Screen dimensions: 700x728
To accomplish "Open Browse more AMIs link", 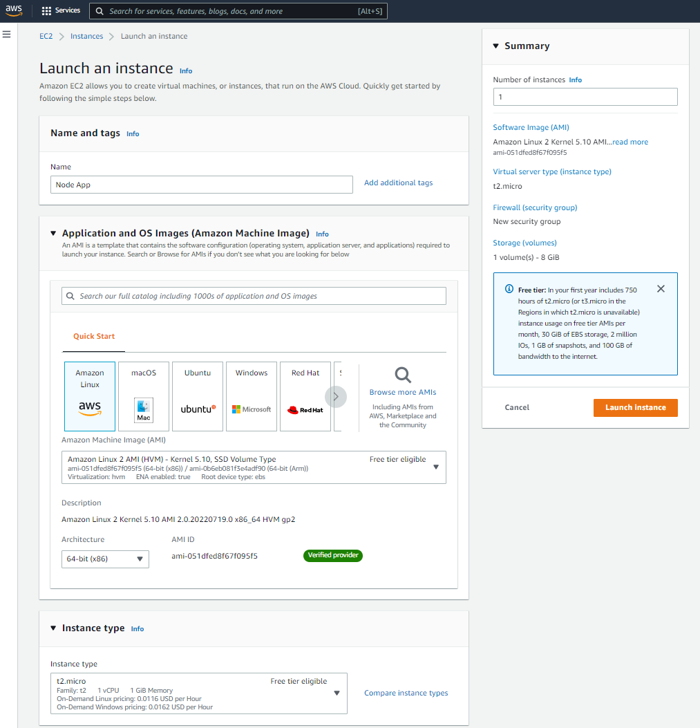I will 403,392.
